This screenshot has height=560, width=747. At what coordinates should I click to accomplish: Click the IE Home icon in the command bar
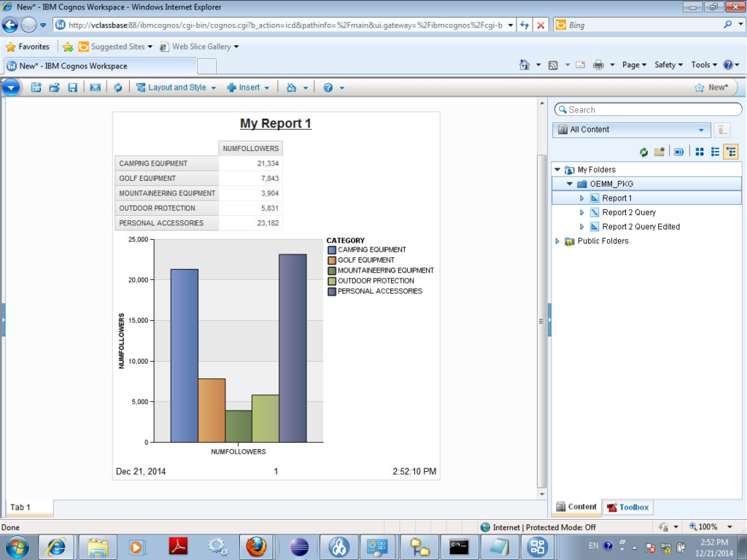pyautogui.click(x=525, y=65)
